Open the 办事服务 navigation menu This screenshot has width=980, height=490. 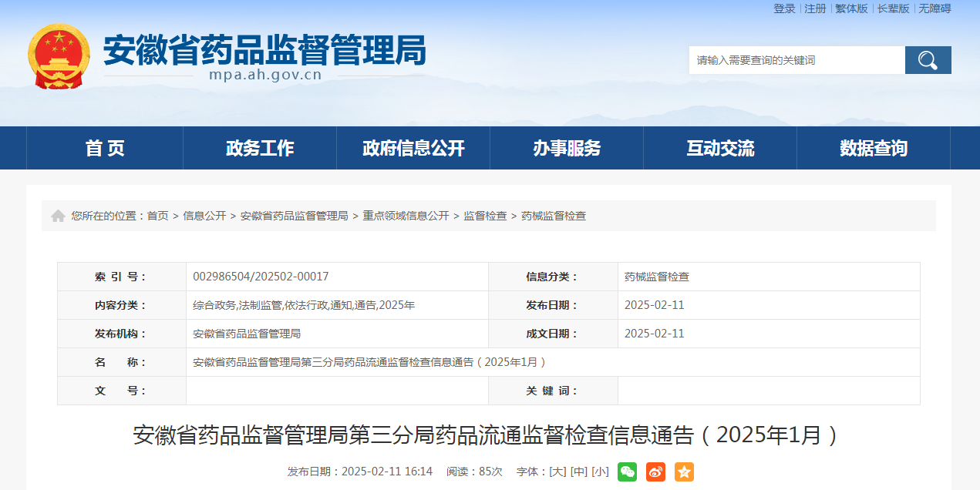[567, 148]
